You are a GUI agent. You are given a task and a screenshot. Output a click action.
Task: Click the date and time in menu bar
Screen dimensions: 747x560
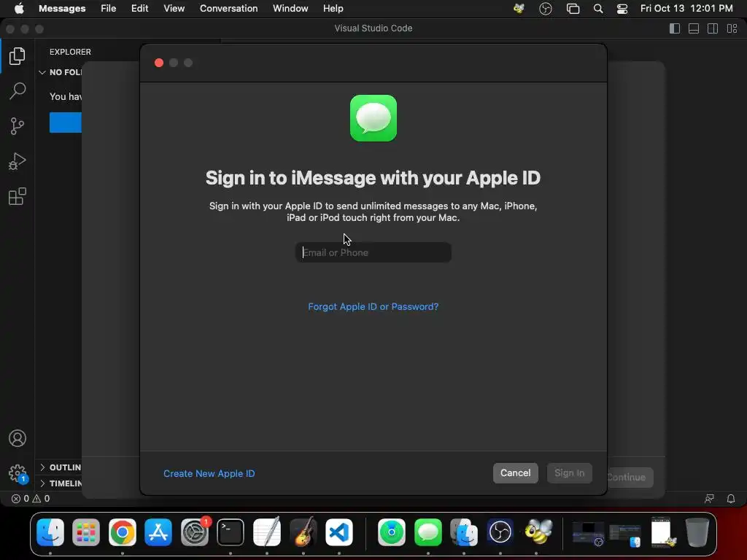coord(686,9)
